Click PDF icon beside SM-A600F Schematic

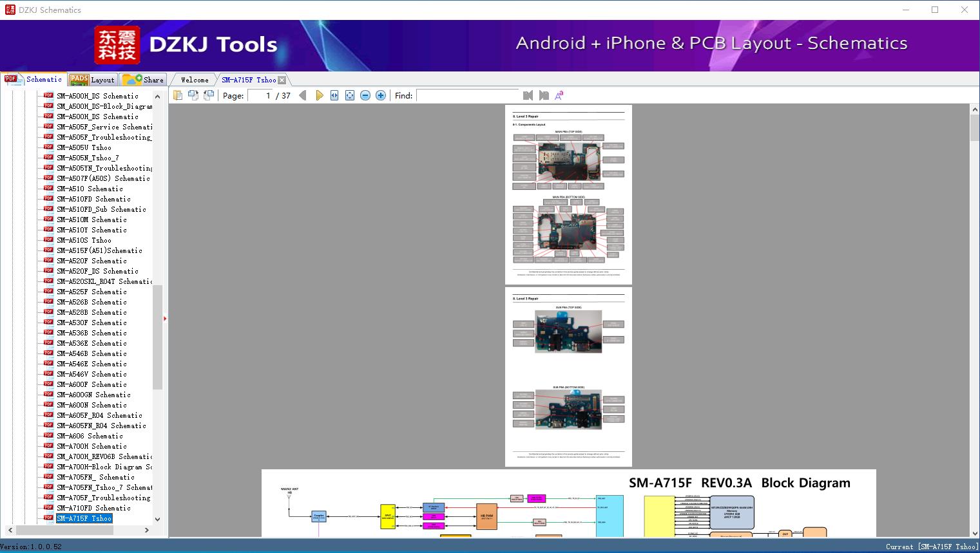tap(48, 384)
